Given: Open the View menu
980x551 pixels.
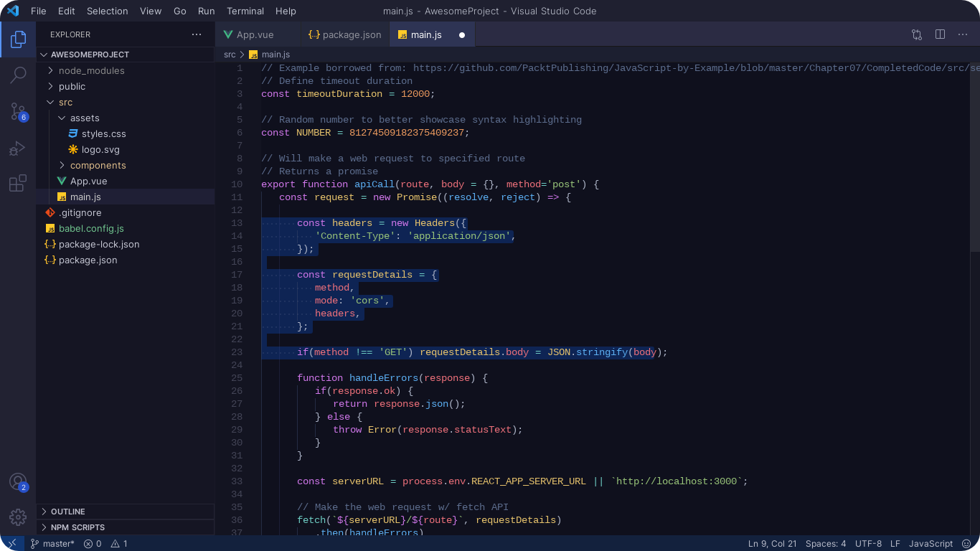Looking at the screenshot, I should 151,11.
